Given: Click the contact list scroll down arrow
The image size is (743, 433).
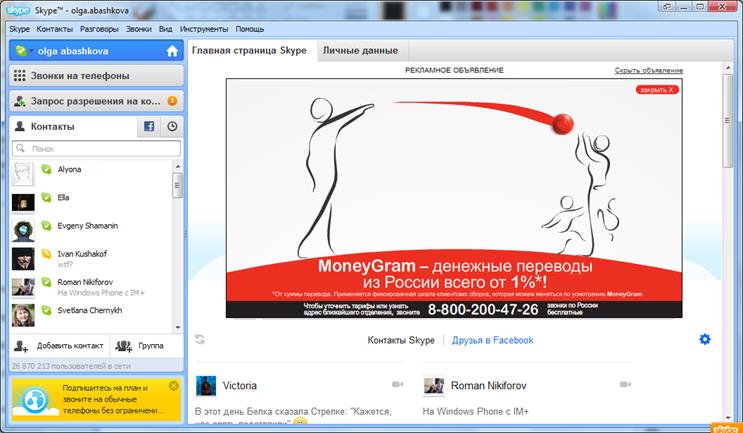Looking at the screenshot, I should (178, 327).
